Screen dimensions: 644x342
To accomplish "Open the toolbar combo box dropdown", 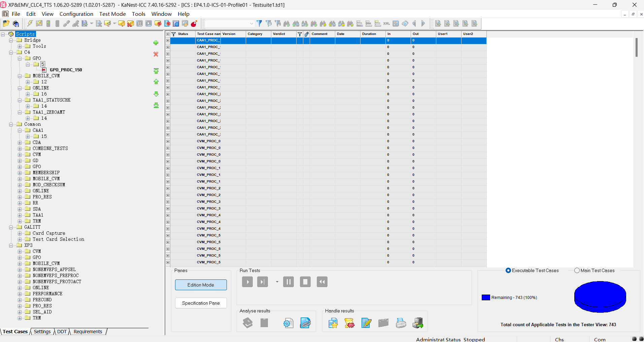I will [x=251, y=24].
